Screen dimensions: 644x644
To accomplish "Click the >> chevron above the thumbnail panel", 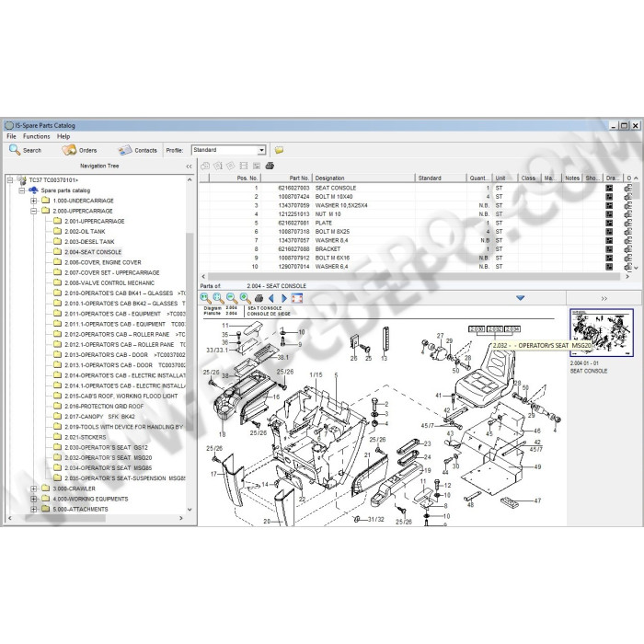I will point(604,299).
